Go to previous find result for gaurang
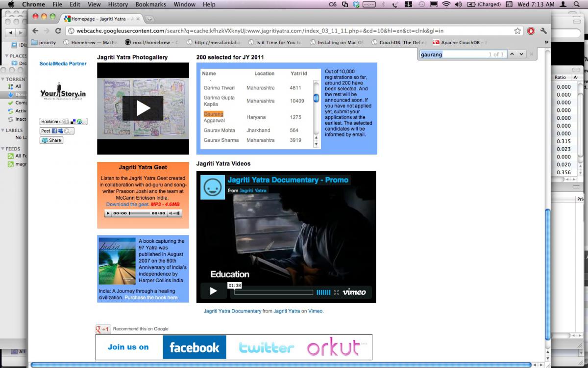 point(512,54)
